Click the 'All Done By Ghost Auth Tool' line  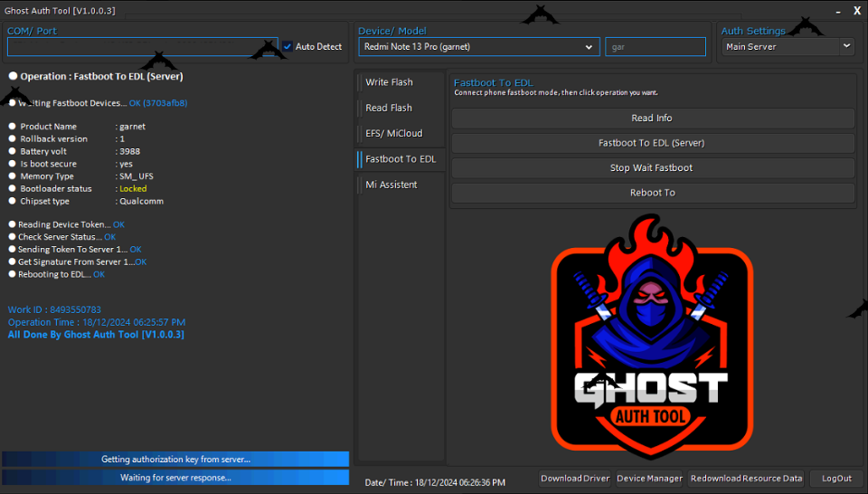[96, 335]
